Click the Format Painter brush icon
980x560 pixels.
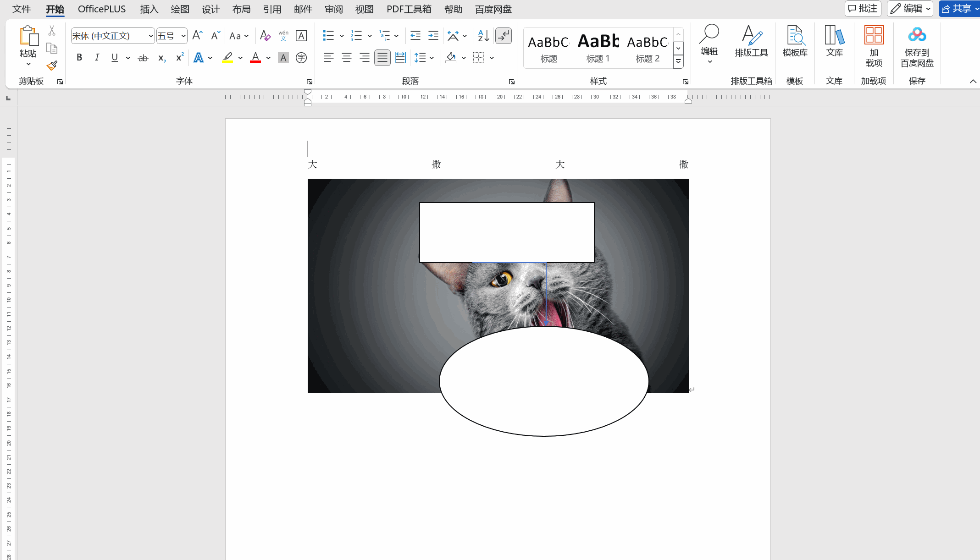52,66
